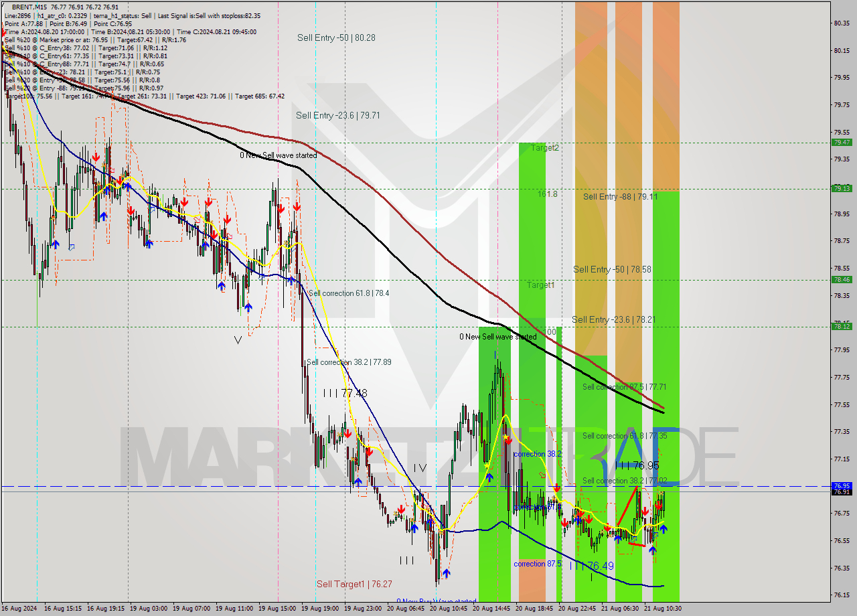857x616 pixels.
Task: Click the 80.35 price axis value
Action: pyautogui.click(x=842, y=23)
